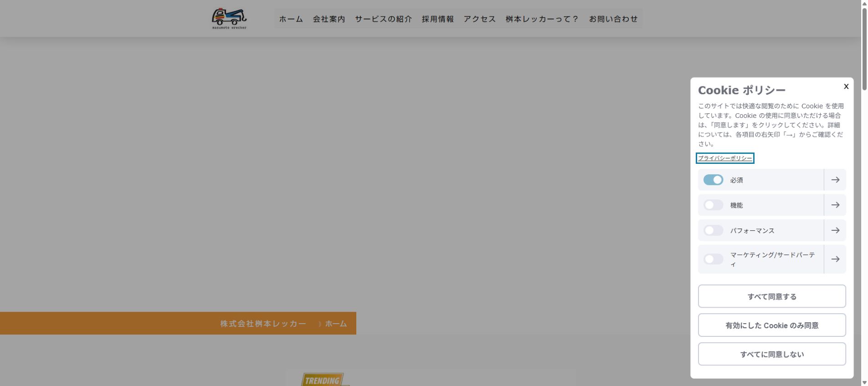Screen dimensions: 868x386
Task: Enable the マーケティング/サードパーティ cookie switch
Action: (x=713, y=259)
